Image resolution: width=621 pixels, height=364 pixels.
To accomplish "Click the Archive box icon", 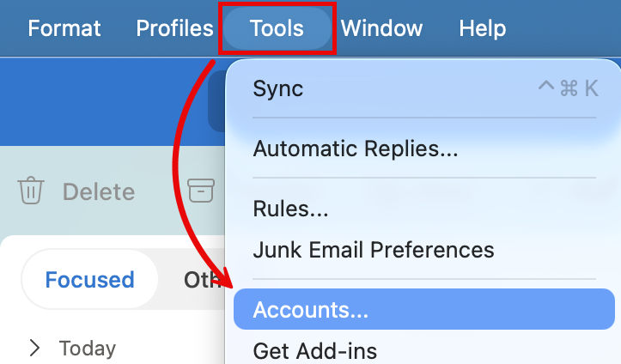I will (x=200, y=191).
